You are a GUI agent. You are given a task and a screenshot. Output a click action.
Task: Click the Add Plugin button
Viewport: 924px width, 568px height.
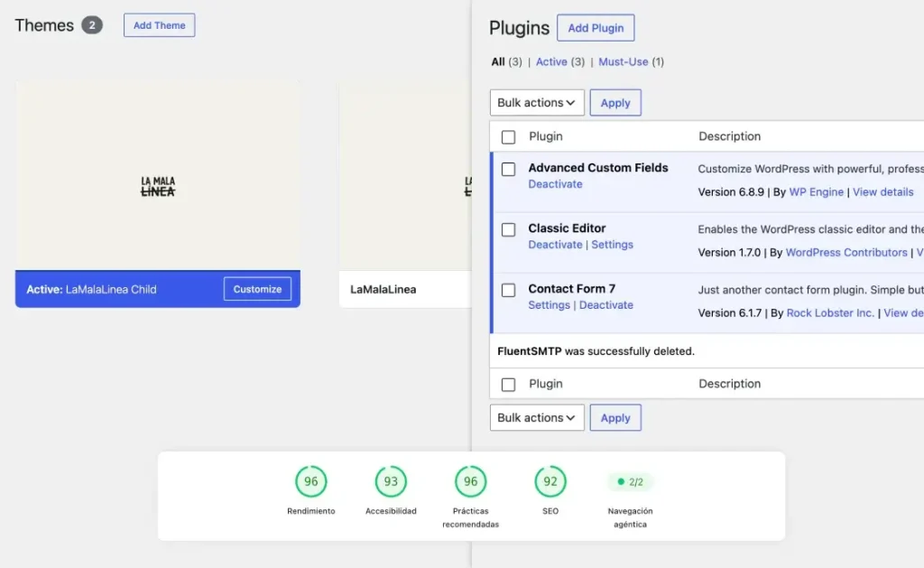click(596, 28)
